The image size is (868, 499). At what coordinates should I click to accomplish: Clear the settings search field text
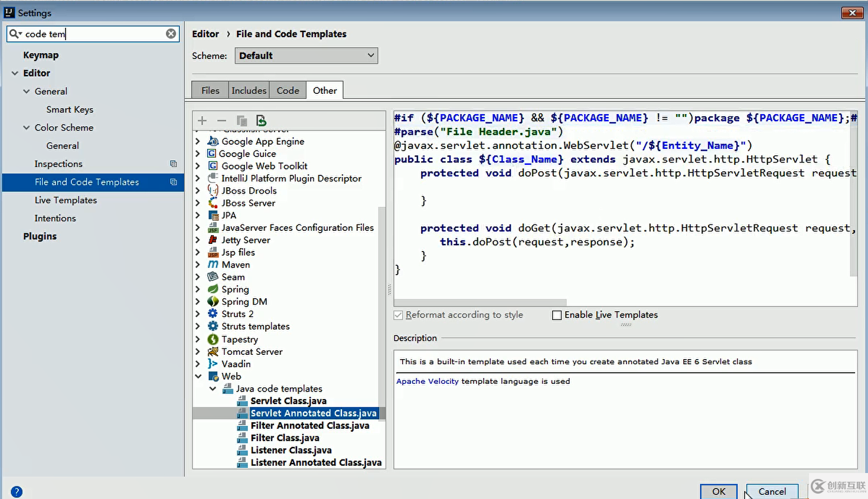(x=171, y=34)
